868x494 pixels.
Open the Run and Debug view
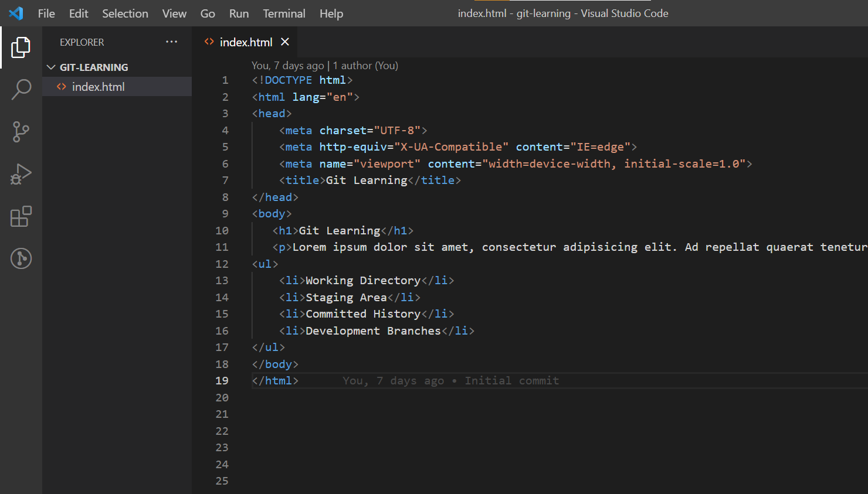tap(21, 174)
